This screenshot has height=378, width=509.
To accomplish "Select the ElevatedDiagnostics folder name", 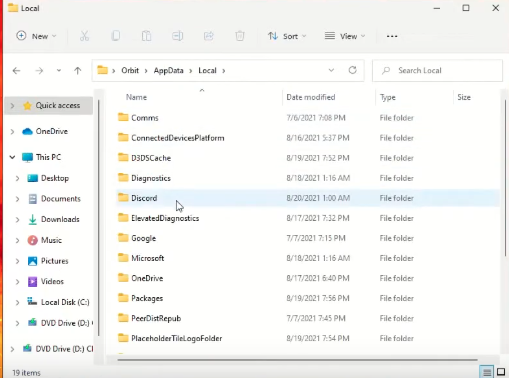I will click(x=165, y=218).
